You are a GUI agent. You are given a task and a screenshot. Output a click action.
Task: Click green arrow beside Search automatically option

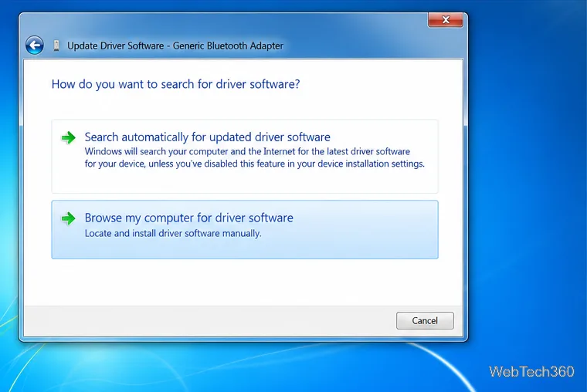click(69, 137)
